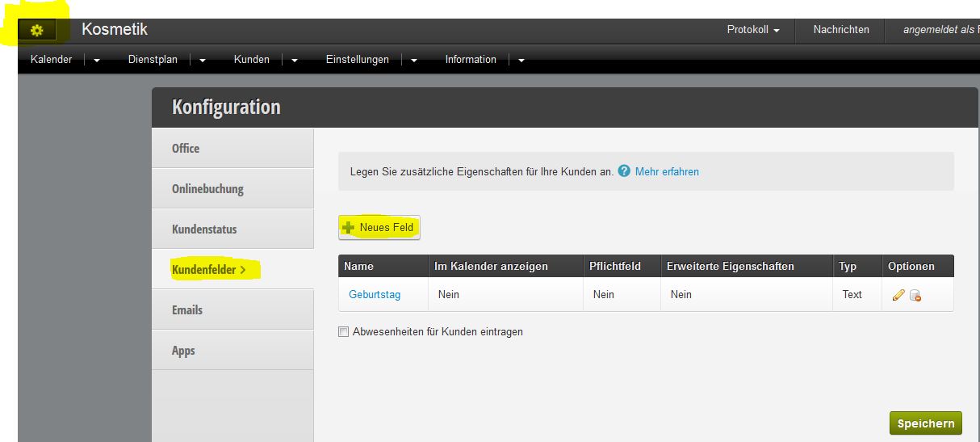Click the pencil edit icon for Geburtstag
980x442 pixels.
coord(898,295)
